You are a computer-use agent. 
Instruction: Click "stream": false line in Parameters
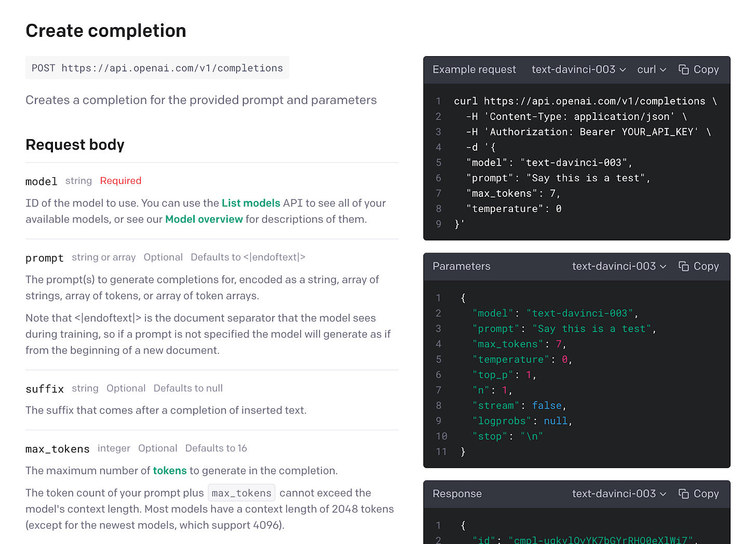point(519,406)
